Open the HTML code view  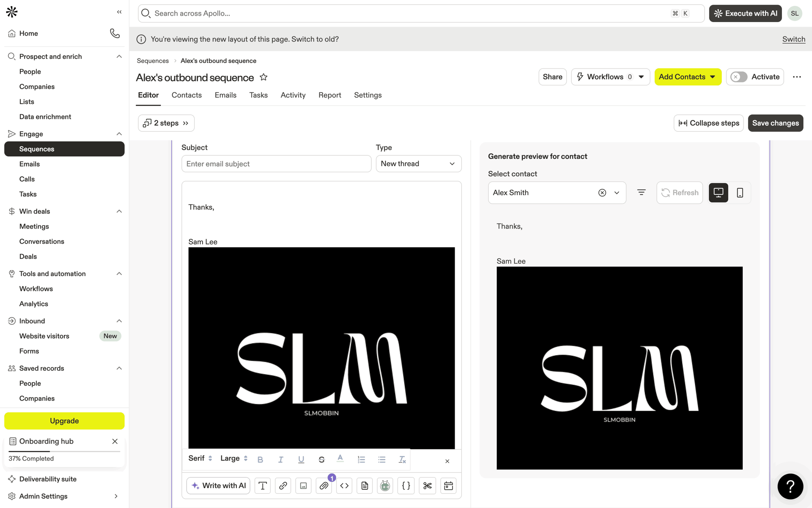344,486
